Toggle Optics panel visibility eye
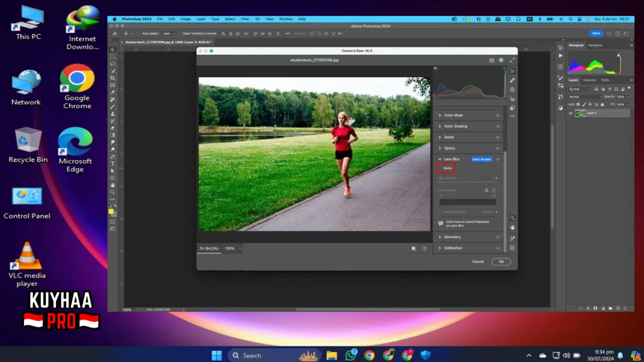Viewport: 644px width, 362px height. pos(498,148)
